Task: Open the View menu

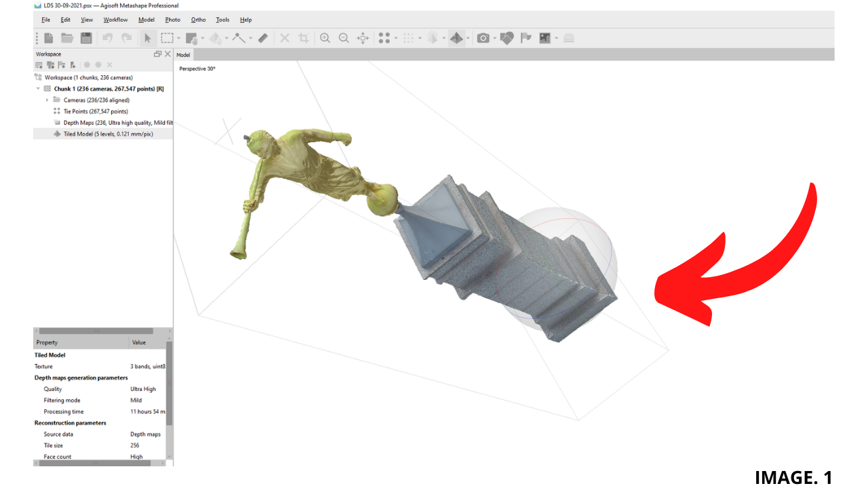Action: pyautogui.click(x=87, y=20)
